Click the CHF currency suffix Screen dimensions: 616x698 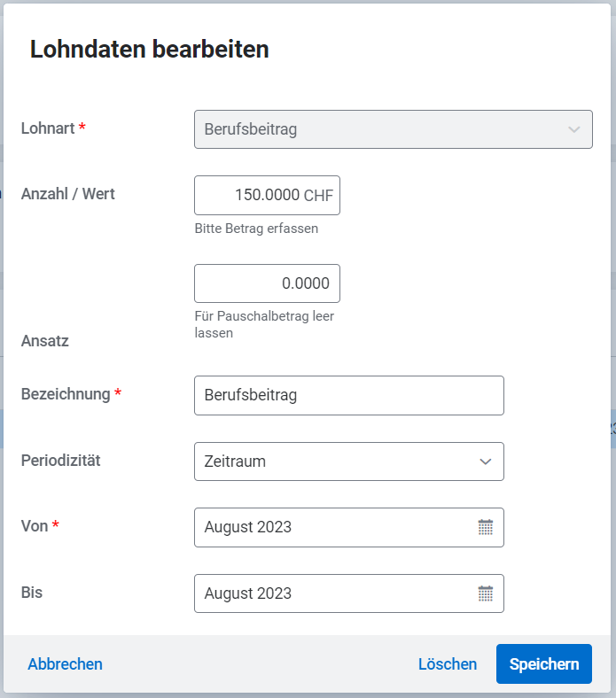pos(318,196)
